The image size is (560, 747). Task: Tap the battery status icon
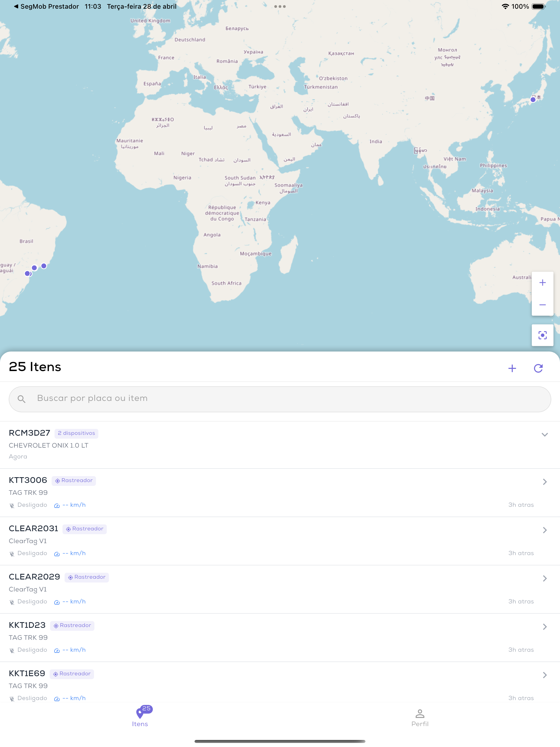point(538,7)
